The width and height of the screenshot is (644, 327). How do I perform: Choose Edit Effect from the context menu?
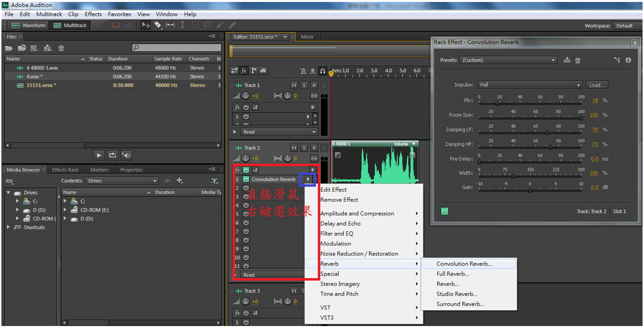tap(333, 190)
